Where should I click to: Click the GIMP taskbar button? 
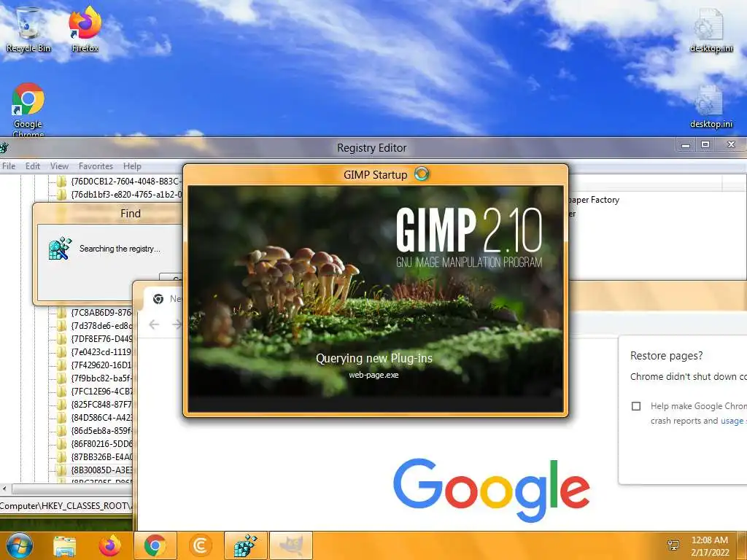point(291,545)
